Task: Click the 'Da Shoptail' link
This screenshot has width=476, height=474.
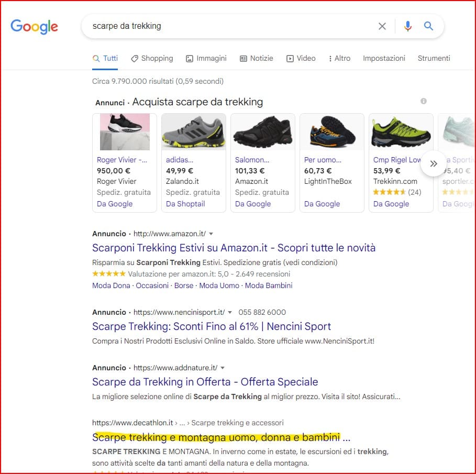Action: 185,204
